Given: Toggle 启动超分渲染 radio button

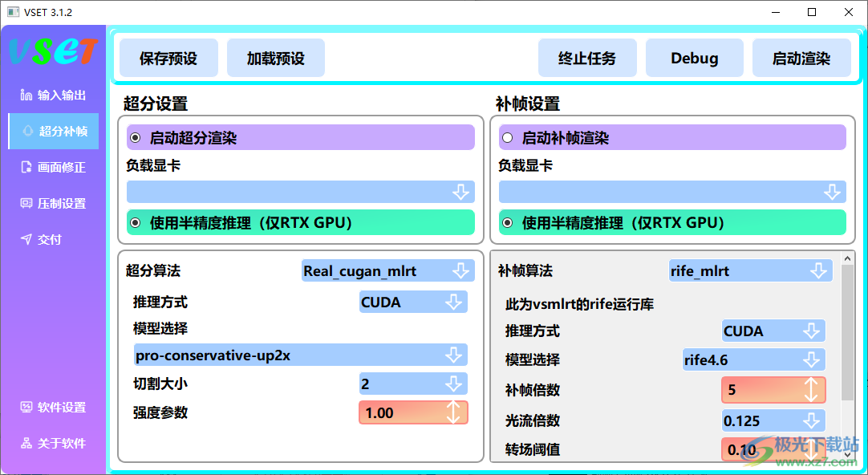Looking at the screenshot, I should [x=135, y=138].
